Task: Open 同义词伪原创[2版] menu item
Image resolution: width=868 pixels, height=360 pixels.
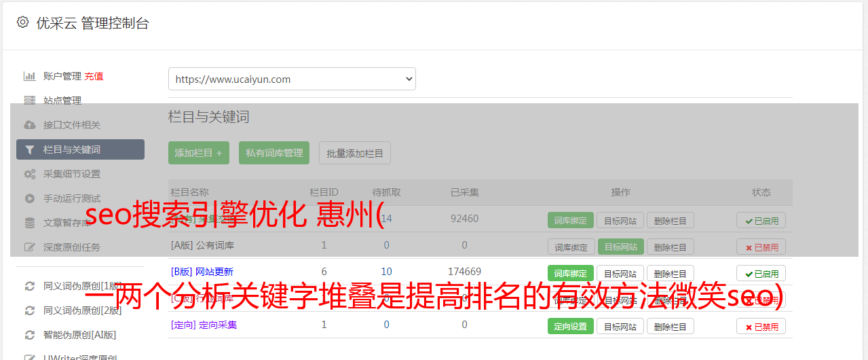Action: coord(83,310)
